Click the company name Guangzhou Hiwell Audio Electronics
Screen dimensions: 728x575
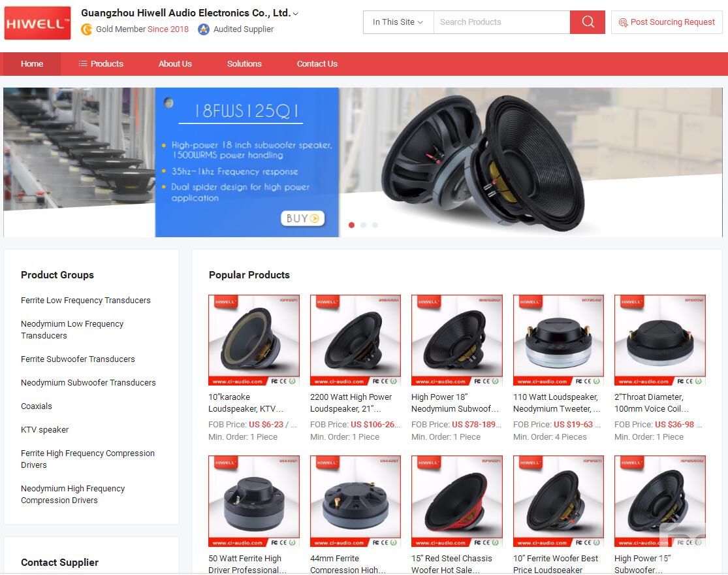coord(185,13)
